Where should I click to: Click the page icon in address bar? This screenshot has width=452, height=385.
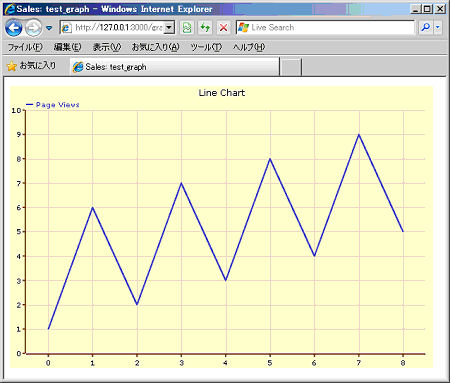66,28
